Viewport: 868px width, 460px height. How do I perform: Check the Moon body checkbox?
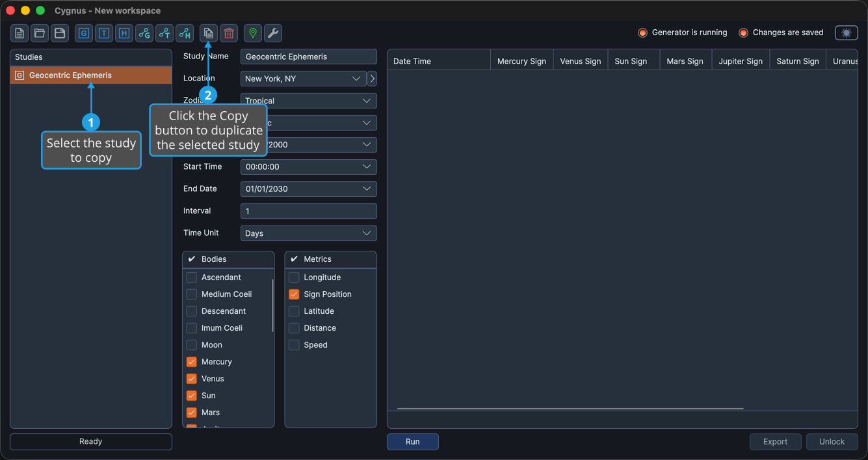(x=192, y=345)
